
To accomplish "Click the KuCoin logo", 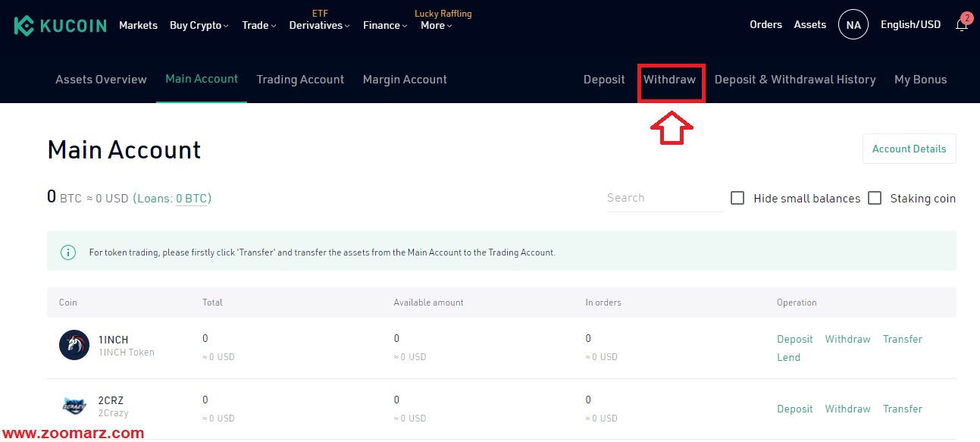I will 60,26.
